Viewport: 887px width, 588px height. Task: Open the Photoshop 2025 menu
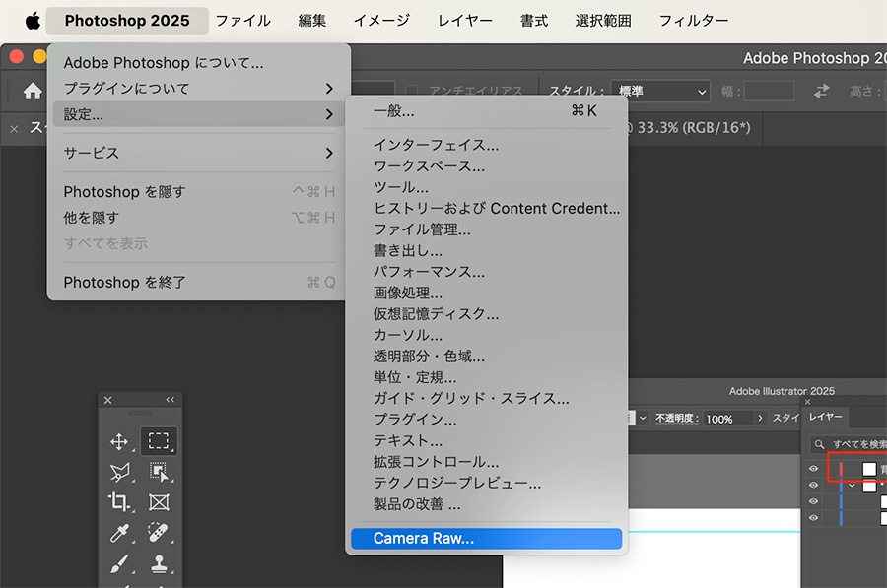[127, 21]
